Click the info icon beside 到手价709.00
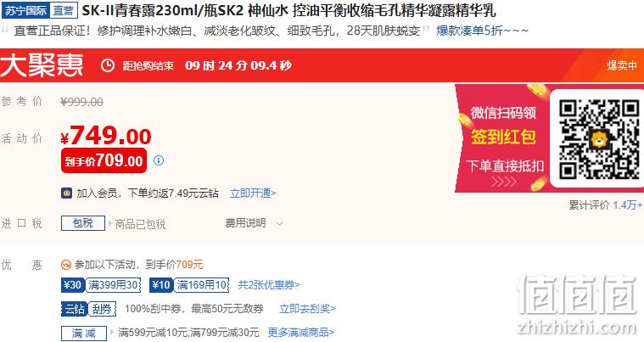This screenshot has height=342, width=644. tap(159, 160)
